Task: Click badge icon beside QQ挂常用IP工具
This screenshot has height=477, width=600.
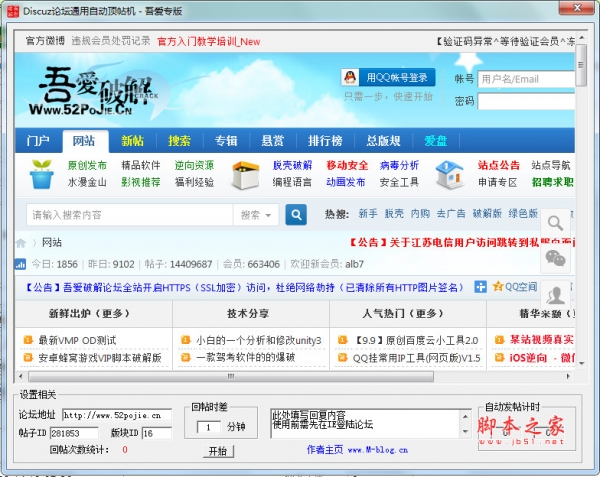Action: tap(342, 358)
